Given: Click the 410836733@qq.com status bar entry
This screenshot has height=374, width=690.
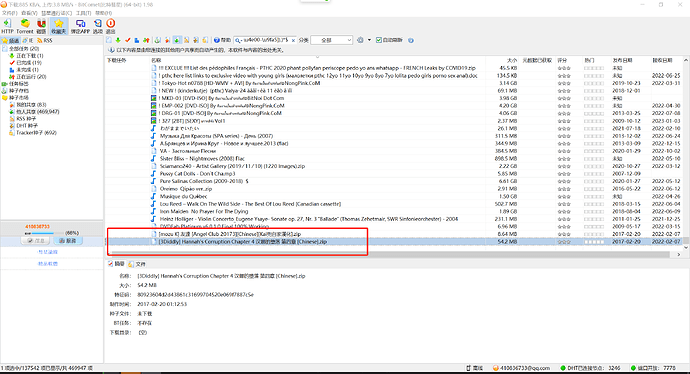Looking at the screenshot, I should pyautogui.click(x=521, y=368).
